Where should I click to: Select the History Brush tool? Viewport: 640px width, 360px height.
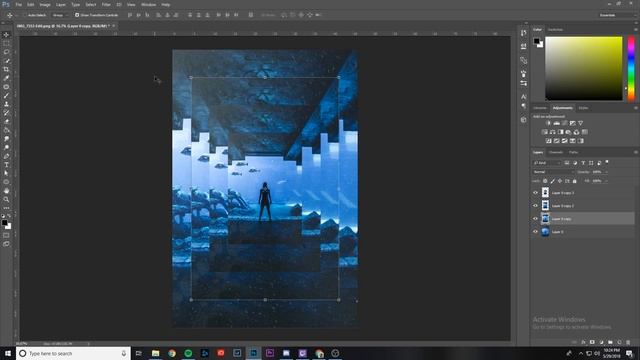tap(6, 113)
